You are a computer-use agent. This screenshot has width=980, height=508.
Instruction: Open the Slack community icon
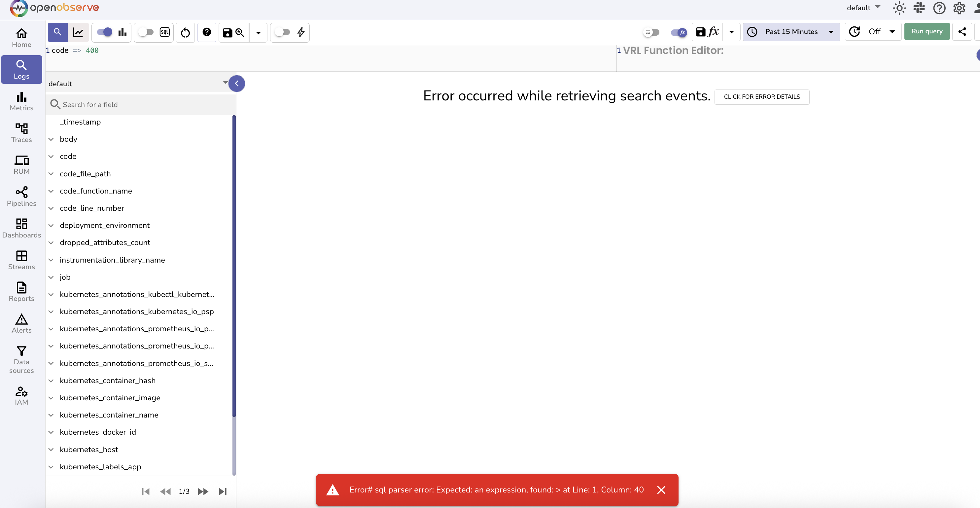pyautogui.click(x=919, y=8)
